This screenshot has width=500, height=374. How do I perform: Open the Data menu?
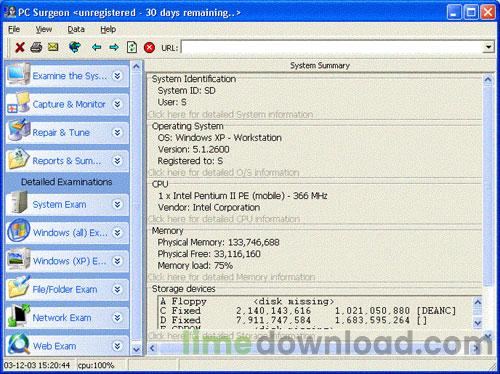76,29
